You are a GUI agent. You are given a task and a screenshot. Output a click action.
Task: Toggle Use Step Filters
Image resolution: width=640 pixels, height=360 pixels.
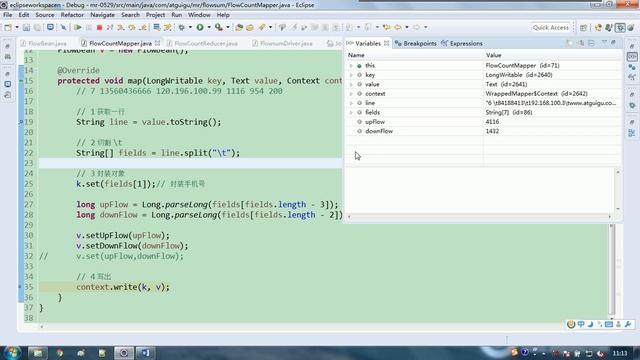(x=168, y=27)
